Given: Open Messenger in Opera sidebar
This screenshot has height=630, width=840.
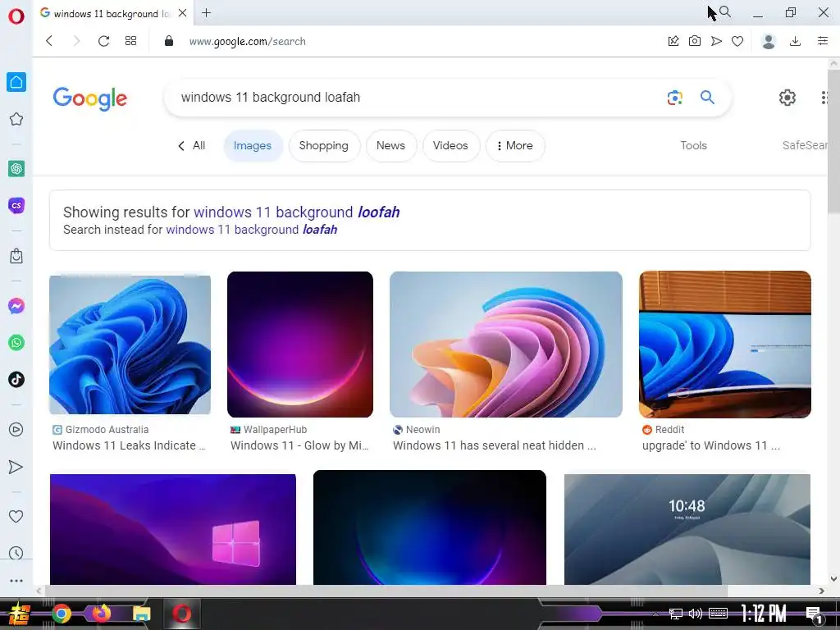Looking at the screenshot, I should (x=16, y=306).
